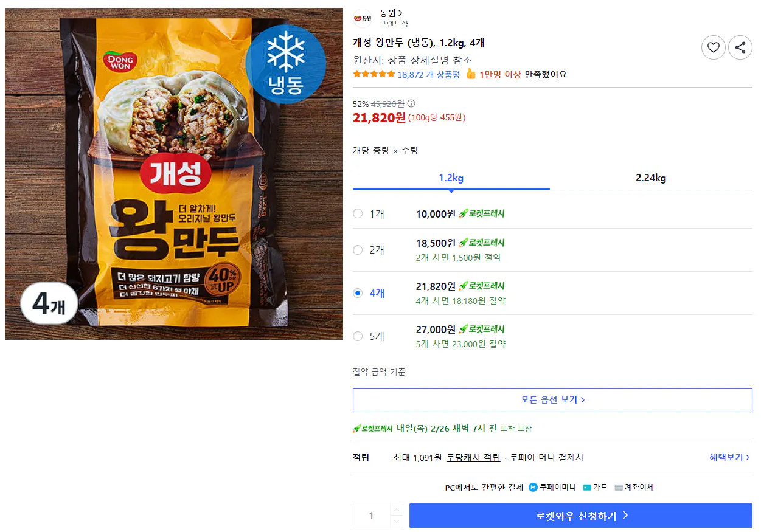This screenshot has width=761, height=532.
Task: Click the heart icon to add to wishlist
Action: coord(713,47)
